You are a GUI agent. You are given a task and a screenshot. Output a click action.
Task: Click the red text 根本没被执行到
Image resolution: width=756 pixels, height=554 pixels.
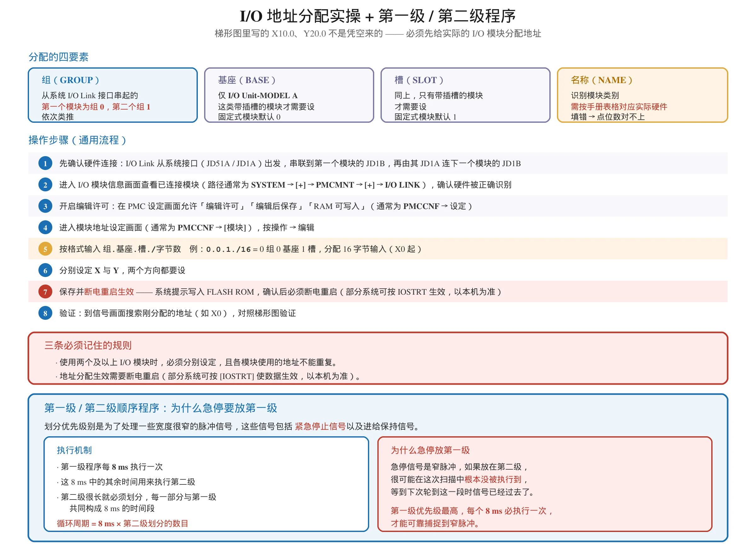click(x=493, y=479)
